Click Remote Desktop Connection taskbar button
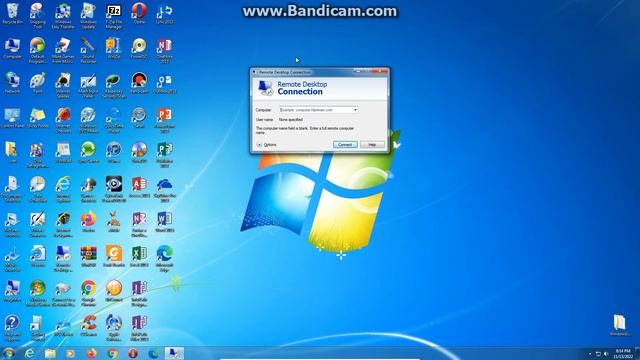The image size is (640, 360). 174,353
